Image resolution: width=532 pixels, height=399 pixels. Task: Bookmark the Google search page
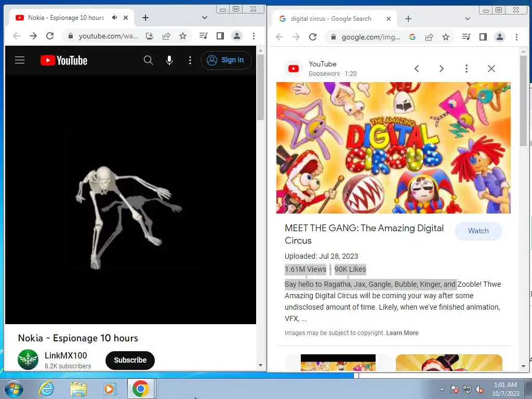click(446, 37)
